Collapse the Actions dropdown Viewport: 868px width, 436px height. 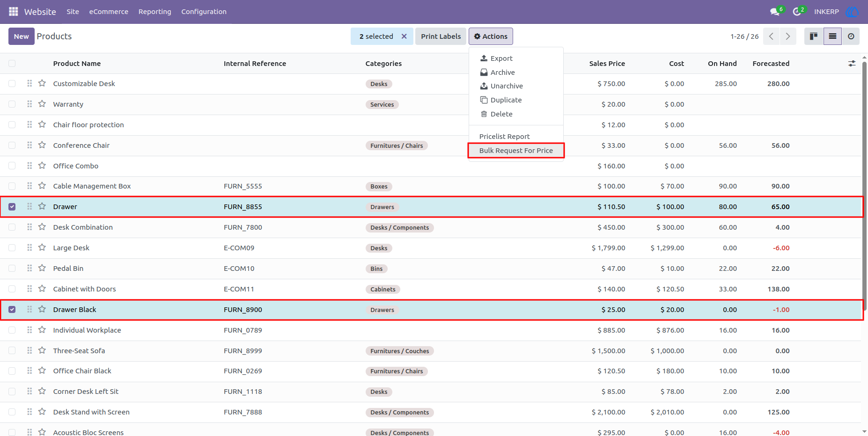pyautogui.click(x=491, y=36)
